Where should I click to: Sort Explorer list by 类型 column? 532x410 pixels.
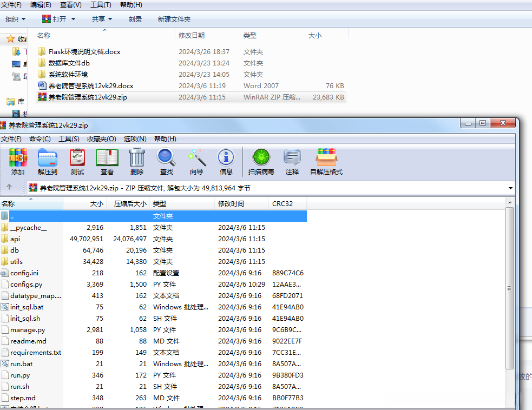[x=272, y=35]
